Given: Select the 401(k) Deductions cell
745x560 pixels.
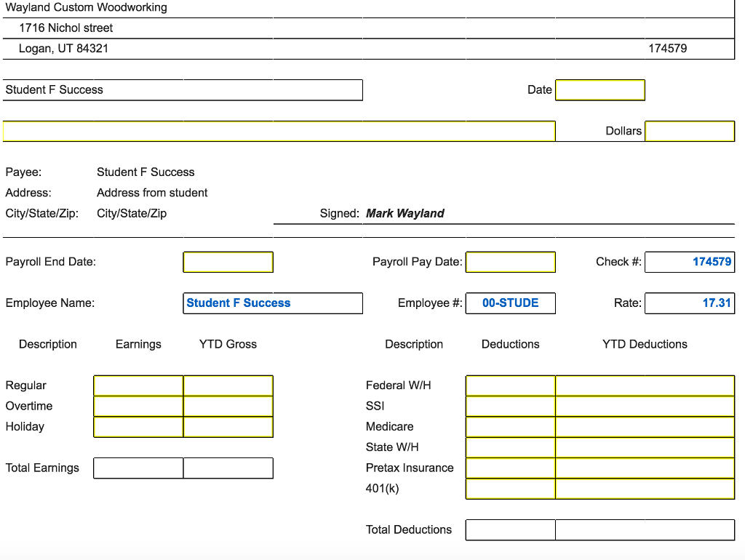Looking at the screenshot, I should [510, 489].
